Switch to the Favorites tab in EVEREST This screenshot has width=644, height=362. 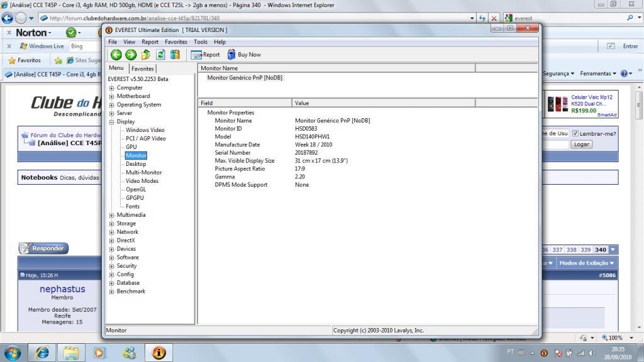143,69
